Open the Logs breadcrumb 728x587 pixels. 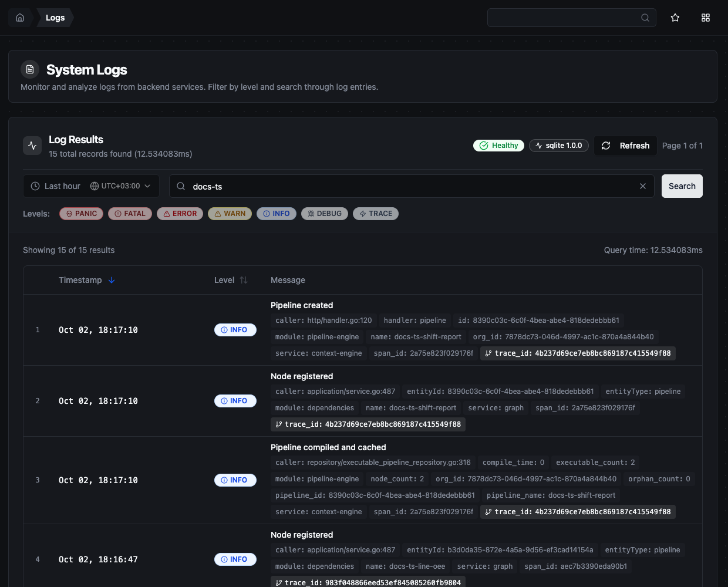(x=55, y=18)
